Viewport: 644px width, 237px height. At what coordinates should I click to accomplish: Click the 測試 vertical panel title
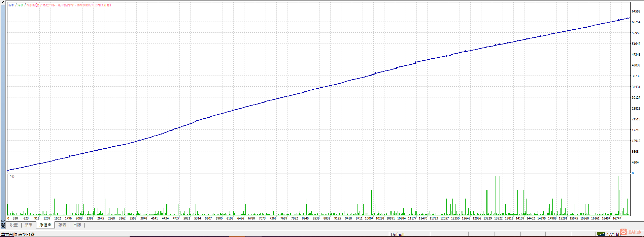[3, 225]
